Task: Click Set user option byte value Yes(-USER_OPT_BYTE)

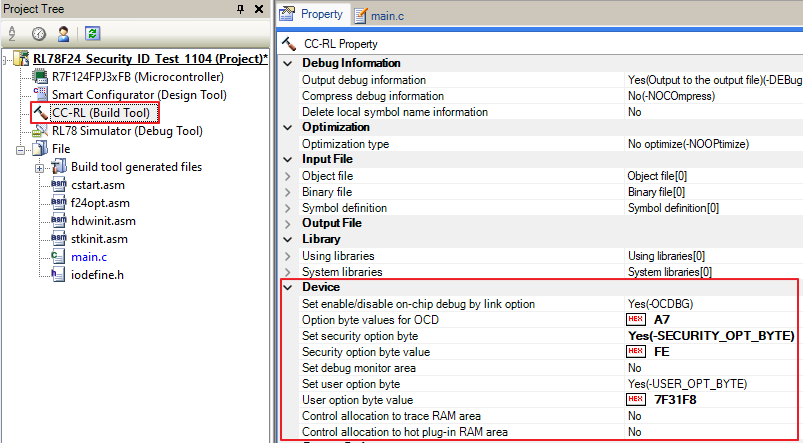Action: (687, 384)
